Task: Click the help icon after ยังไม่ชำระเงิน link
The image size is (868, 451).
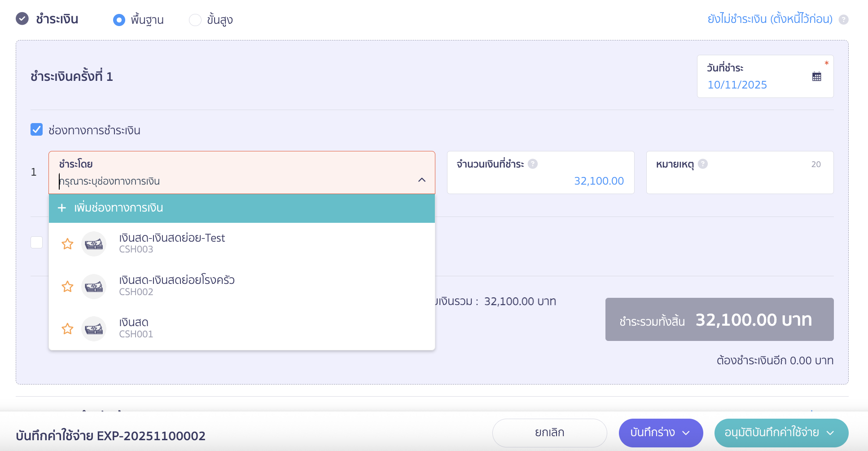Action: point(843,19)
